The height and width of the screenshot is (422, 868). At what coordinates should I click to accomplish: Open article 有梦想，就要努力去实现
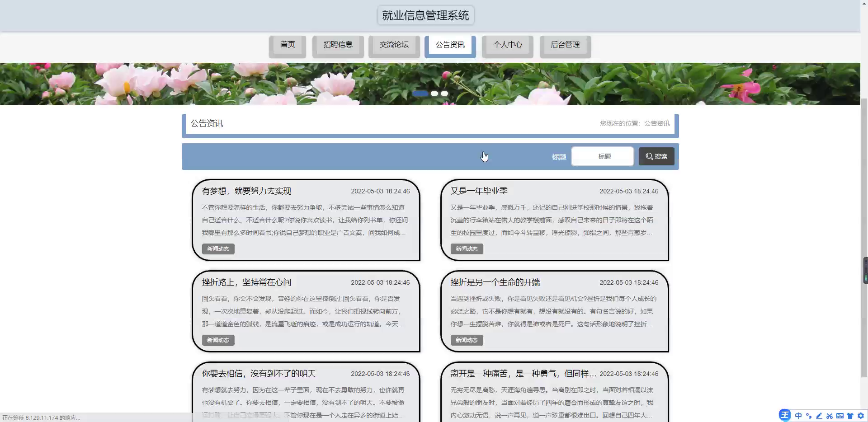246,191
